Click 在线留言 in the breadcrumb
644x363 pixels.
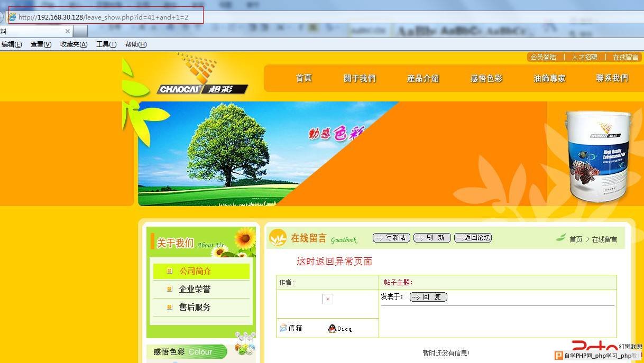[x=604, y=239]
